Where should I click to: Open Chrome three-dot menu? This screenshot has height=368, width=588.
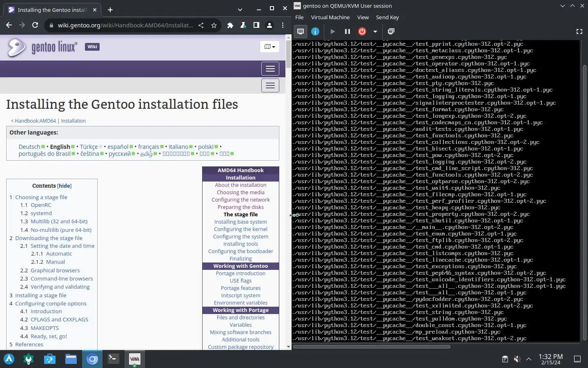(283, 25)
